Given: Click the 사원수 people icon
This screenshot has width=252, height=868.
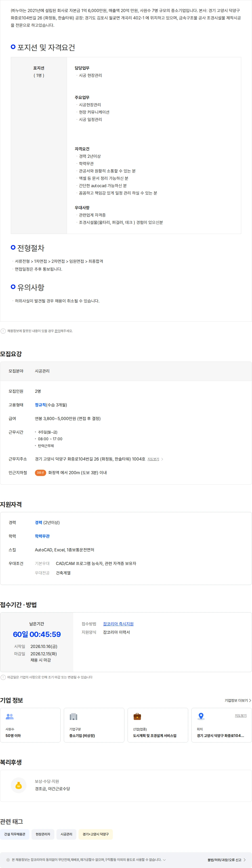Looking at the screenshot, I should pyautogui.click(x=10, y=716).
